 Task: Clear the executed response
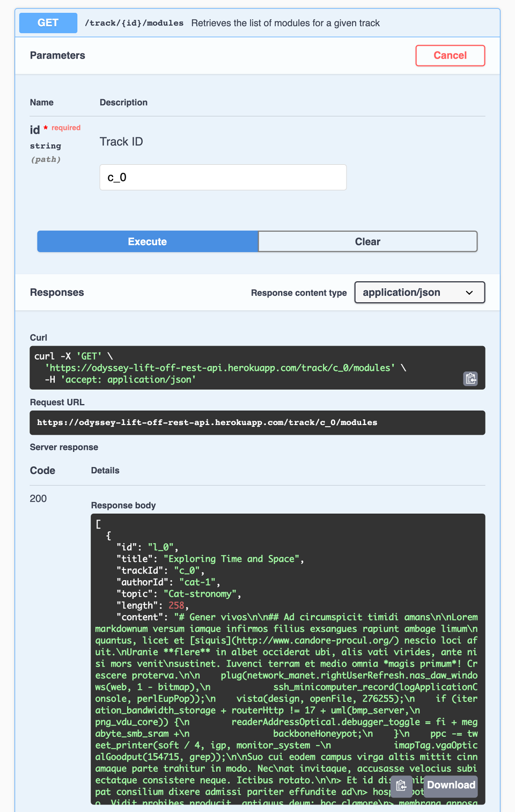pos(367,242)
